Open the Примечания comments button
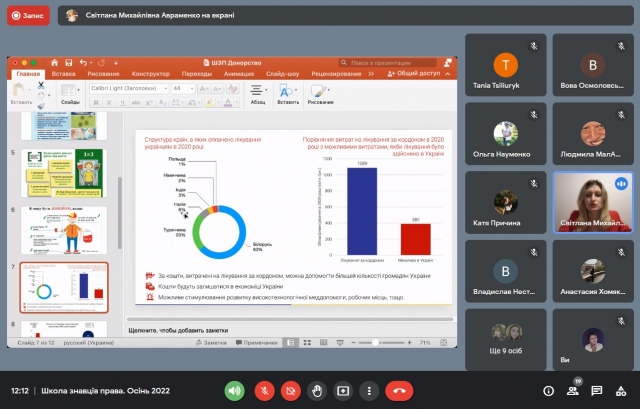This screenshot has width=640, height=409. (257, 342)
